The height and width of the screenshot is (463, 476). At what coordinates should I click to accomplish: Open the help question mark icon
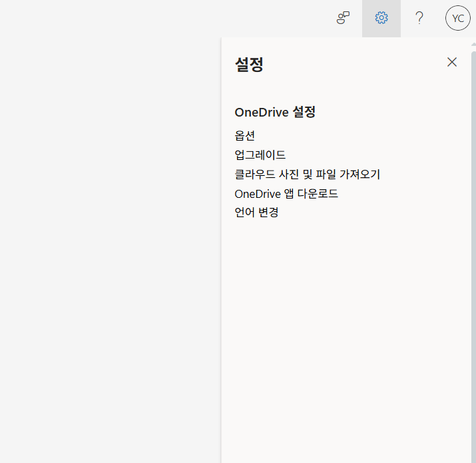tap(419, 18)
